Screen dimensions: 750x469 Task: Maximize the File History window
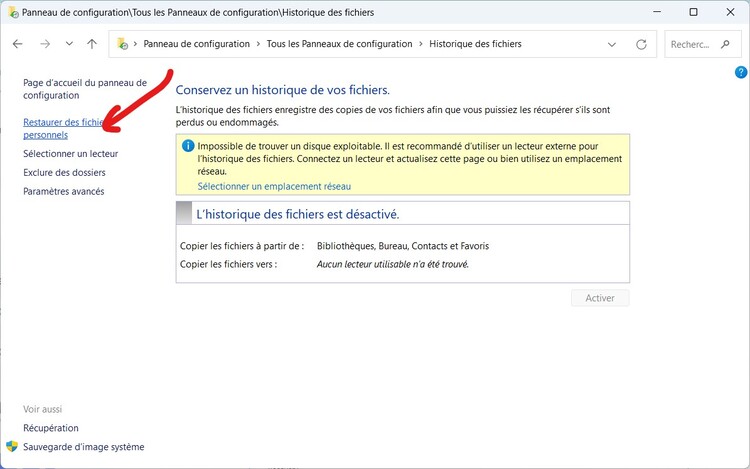[x=693, y=12]
